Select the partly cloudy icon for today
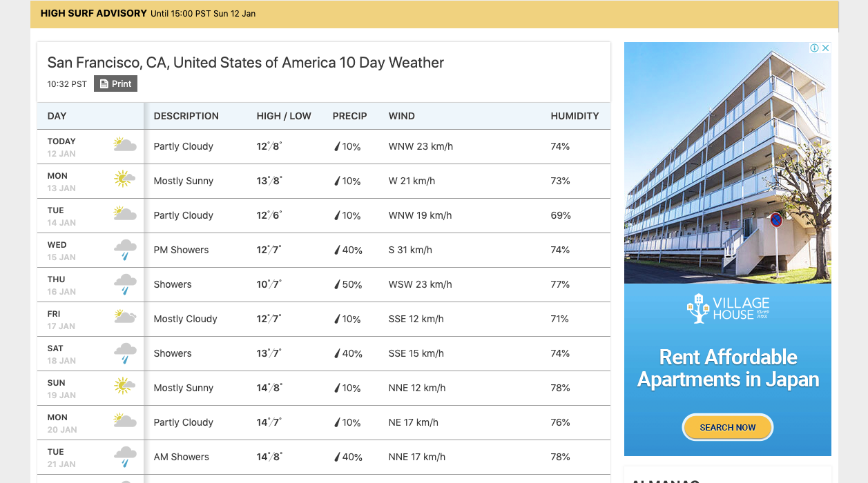 (125, 145)
